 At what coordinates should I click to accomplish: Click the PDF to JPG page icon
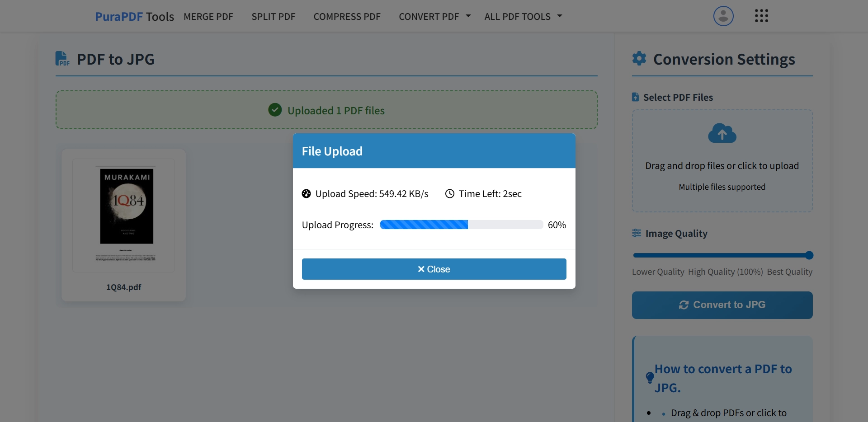[62, 58]
